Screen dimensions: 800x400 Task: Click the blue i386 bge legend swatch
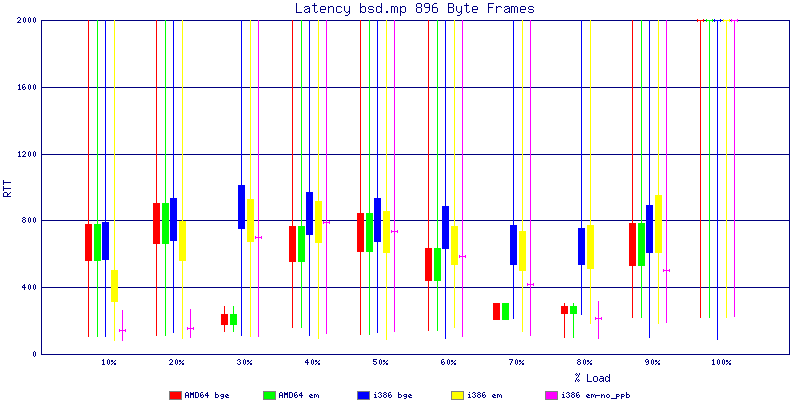pos(363,395)
